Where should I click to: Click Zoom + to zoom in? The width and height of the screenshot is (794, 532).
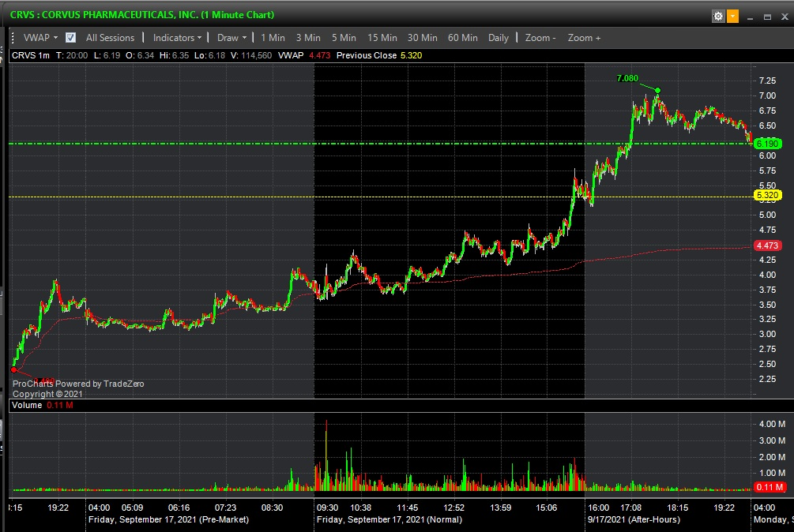click(x=584, y=38)
